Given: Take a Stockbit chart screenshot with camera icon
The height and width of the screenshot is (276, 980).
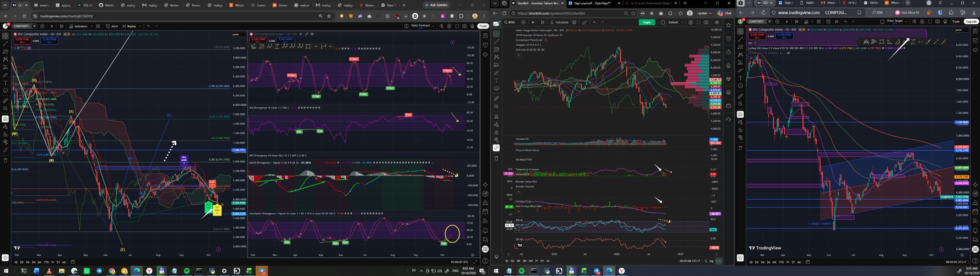Looking at the screenshot, I should pos(706,22).
